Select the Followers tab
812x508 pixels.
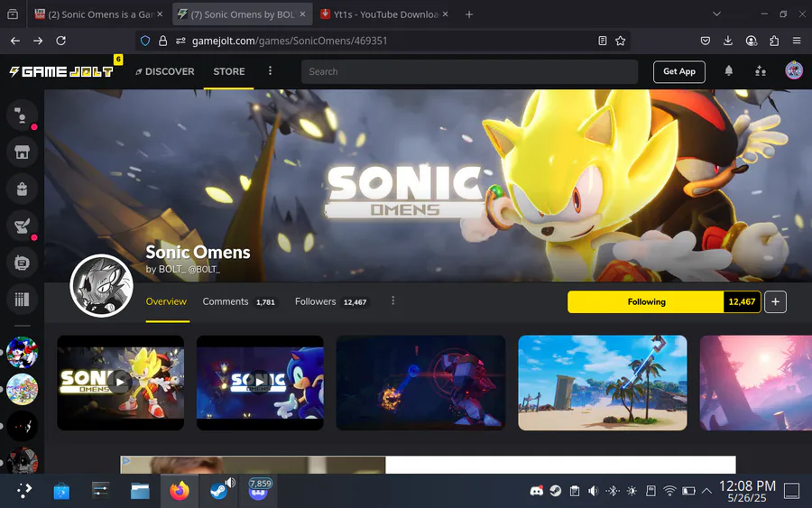coord(331,301)
